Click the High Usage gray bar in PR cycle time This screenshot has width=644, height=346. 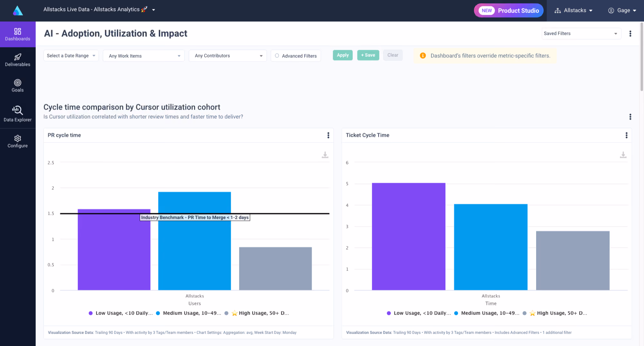coord(275,269)
